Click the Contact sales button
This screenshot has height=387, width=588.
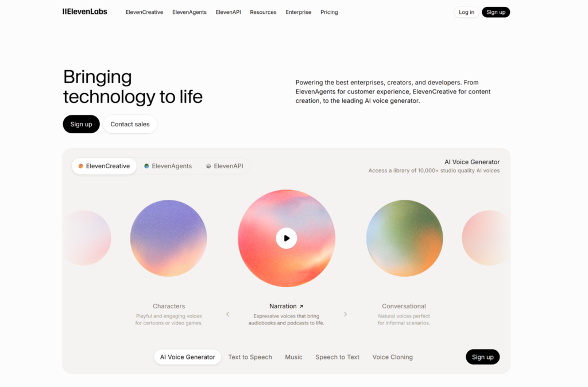(130, 124)
